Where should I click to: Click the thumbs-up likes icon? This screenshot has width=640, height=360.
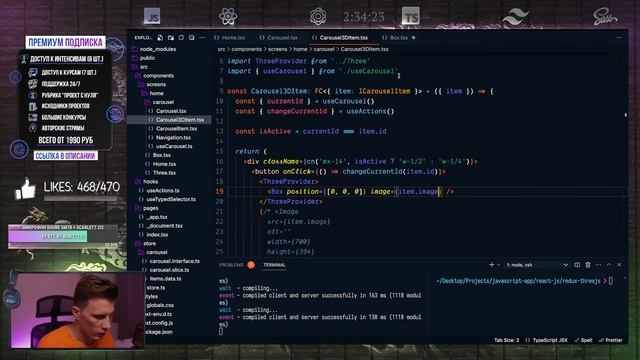click(25, 189)
